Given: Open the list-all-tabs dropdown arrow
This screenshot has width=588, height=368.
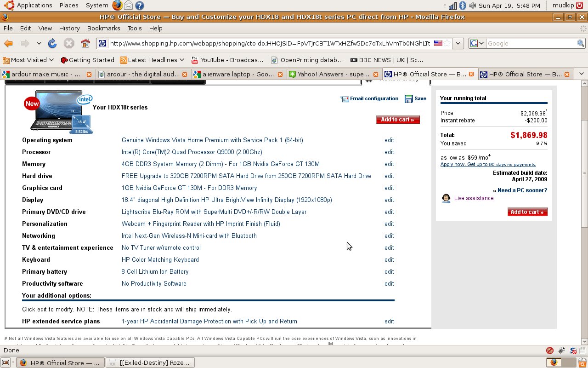Looking at the screenshot, I should (581, 74).
